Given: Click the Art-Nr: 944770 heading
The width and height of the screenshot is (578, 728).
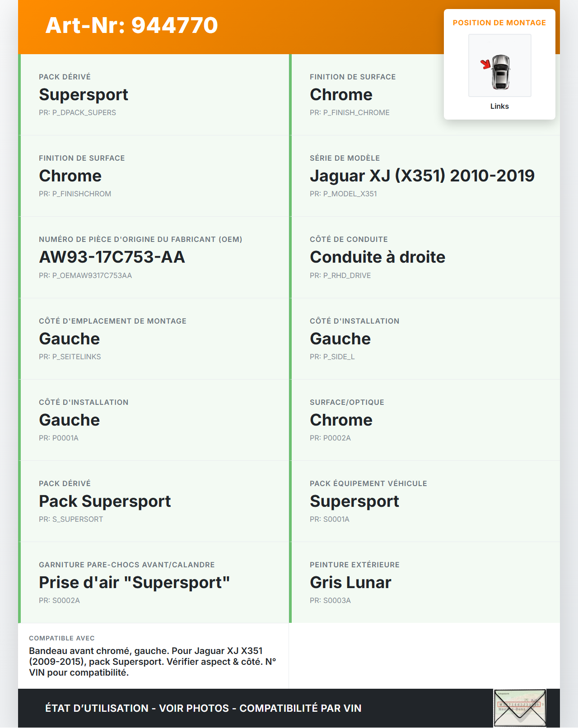Looking at the screenshot, I should tap(131, 25).
